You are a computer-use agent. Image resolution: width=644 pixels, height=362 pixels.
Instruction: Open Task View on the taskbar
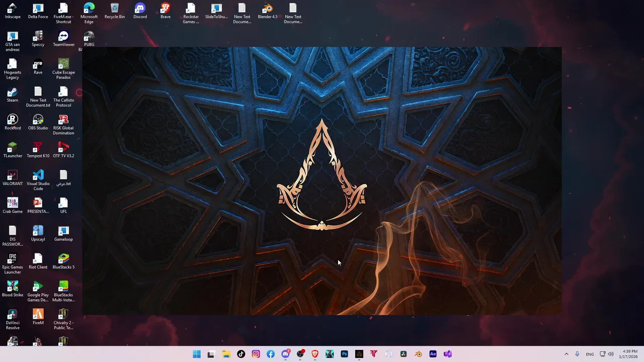coord(211,354)
